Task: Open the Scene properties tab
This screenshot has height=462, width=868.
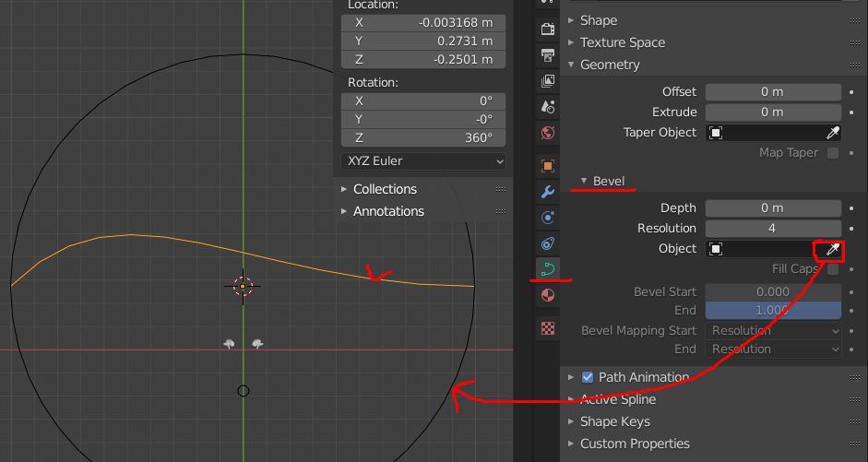Action: tap(548, 107)
